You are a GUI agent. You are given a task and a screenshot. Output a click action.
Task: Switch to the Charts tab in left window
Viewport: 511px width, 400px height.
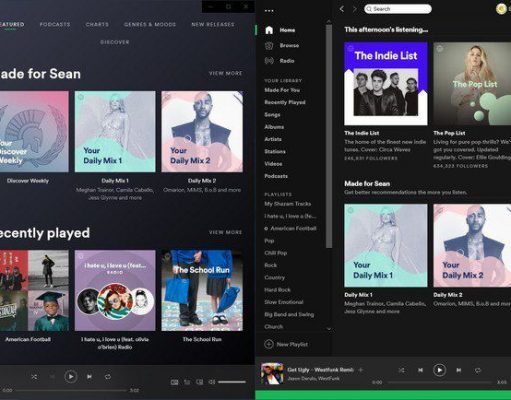(x=97, y=24)
